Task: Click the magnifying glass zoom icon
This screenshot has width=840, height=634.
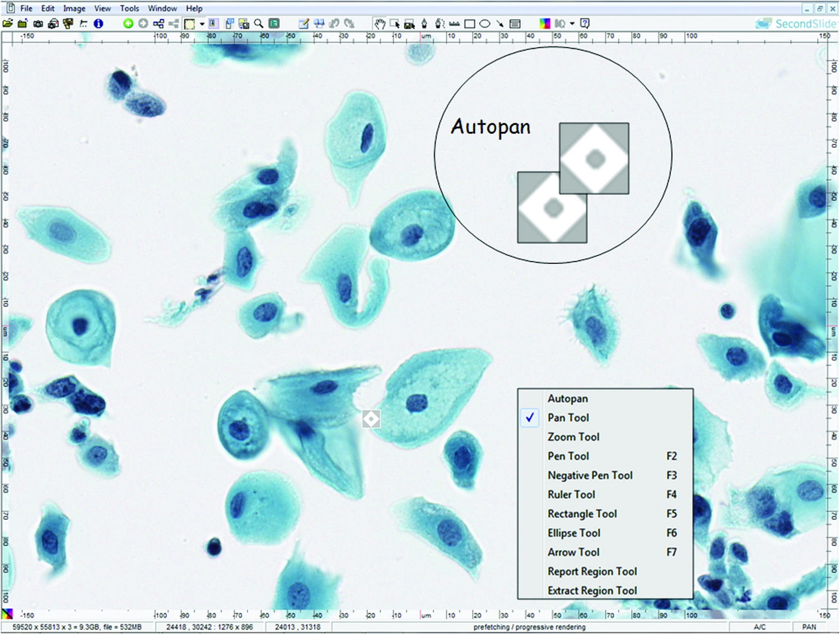Action: pos(259,24)
